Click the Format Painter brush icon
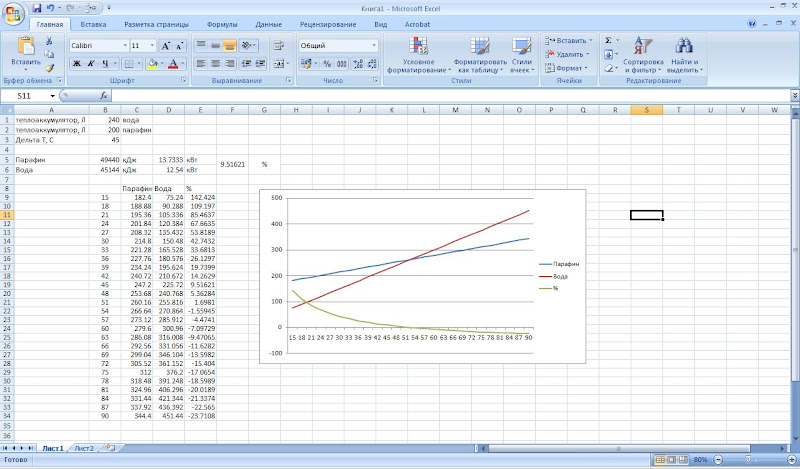This screenshot has width=800, height=469. [49, 68]
